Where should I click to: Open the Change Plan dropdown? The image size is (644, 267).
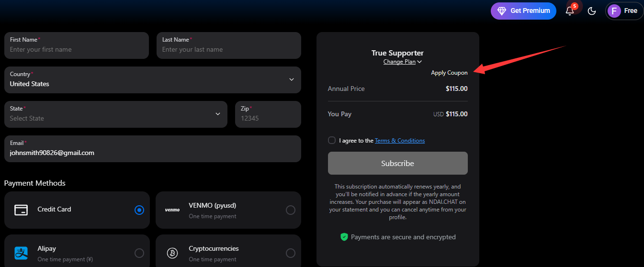402,62
